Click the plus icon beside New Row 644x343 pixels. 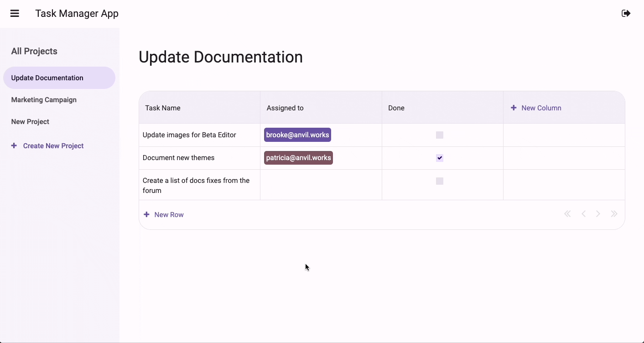146,214
